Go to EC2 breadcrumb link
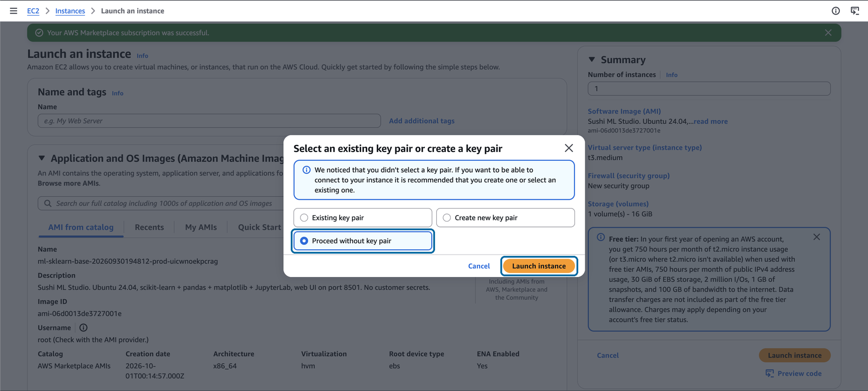This screenshot has width=868, height=391. [x=33, y=11]
